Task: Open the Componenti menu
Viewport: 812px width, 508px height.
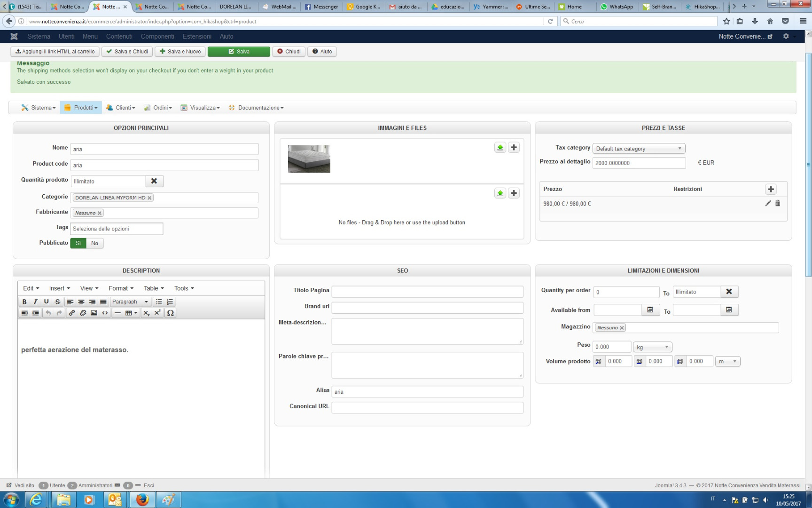Action: click(157, 36)
